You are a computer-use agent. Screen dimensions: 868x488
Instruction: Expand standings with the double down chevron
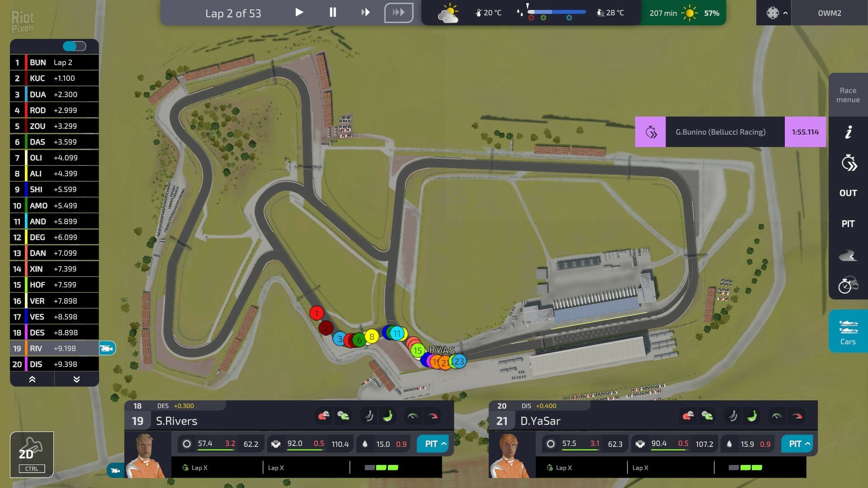click(x=76, y=379)
